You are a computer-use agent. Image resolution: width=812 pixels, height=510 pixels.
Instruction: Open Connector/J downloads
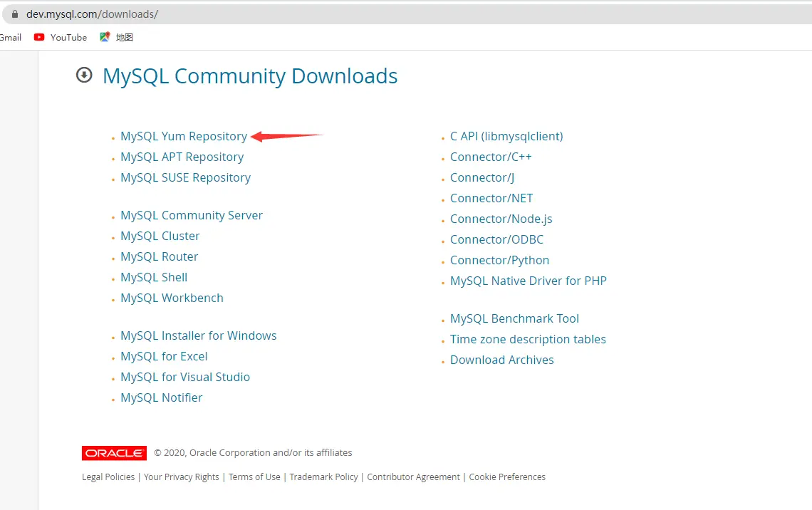pos(482,177)
